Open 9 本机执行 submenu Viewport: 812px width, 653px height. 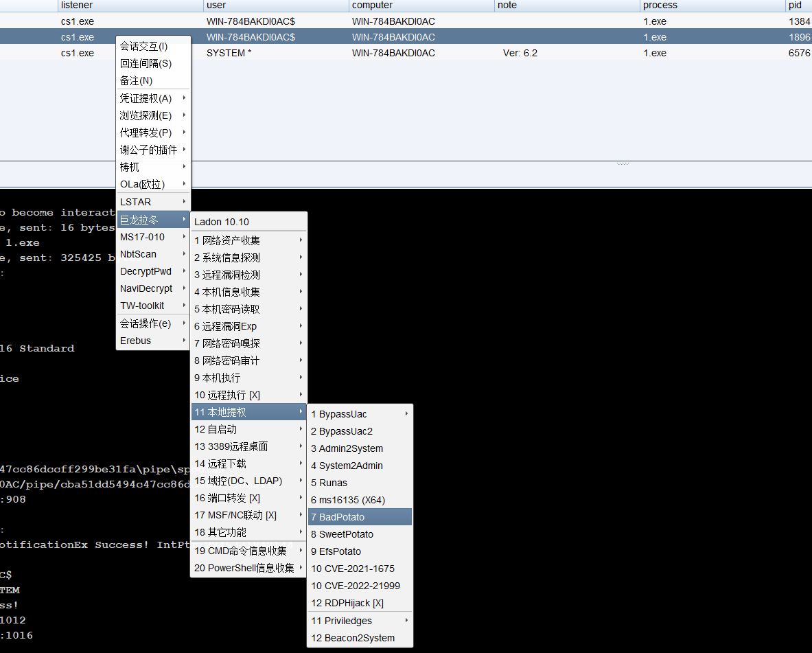coord(248,377)
